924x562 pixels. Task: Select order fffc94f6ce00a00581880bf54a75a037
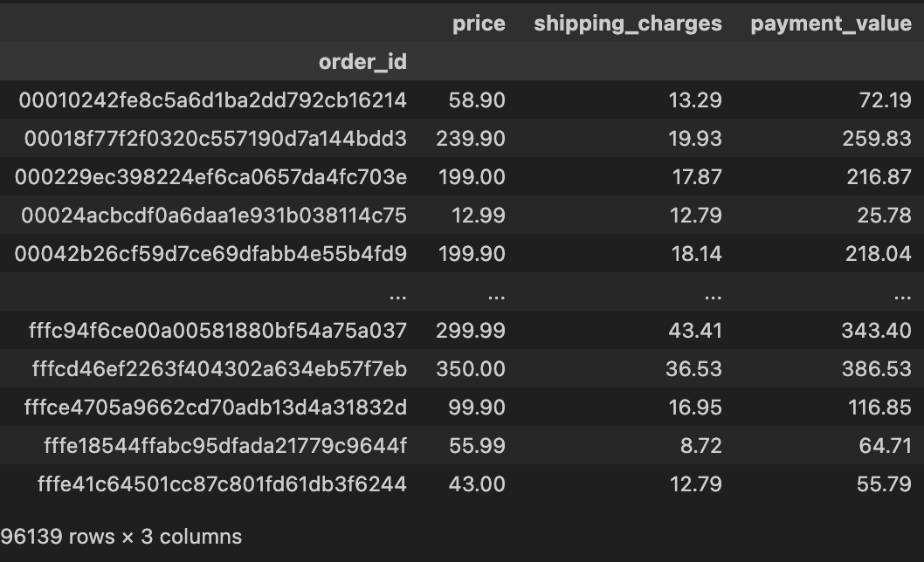[x=217, y=330]
